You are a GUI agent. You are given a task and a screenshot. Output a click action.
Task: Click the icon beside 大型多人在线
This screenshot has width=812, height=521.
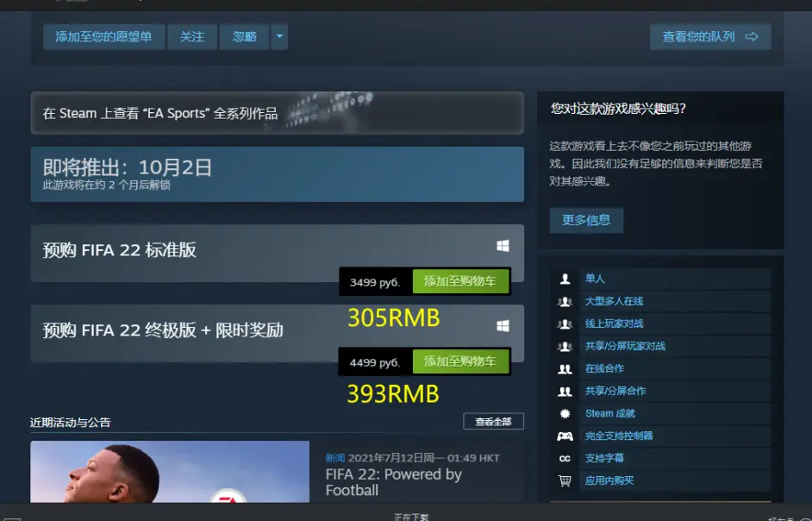pos(565,301)
